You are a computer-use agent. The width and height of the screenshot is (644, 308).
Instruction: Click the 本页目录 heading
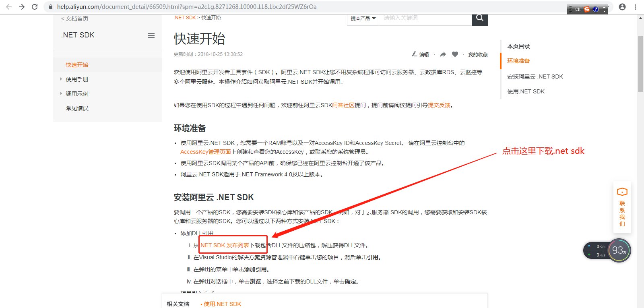518,46
